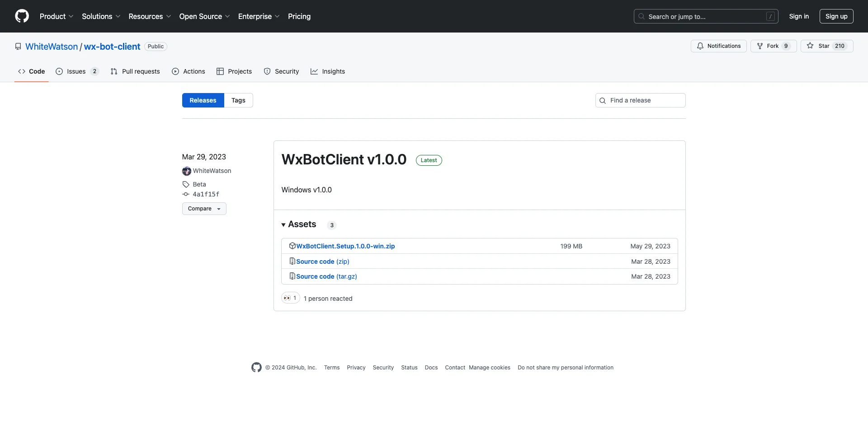The width and height of the screenshot is (868, 425).
Task: Open the footer Privacy link
Action: (356, 368)
